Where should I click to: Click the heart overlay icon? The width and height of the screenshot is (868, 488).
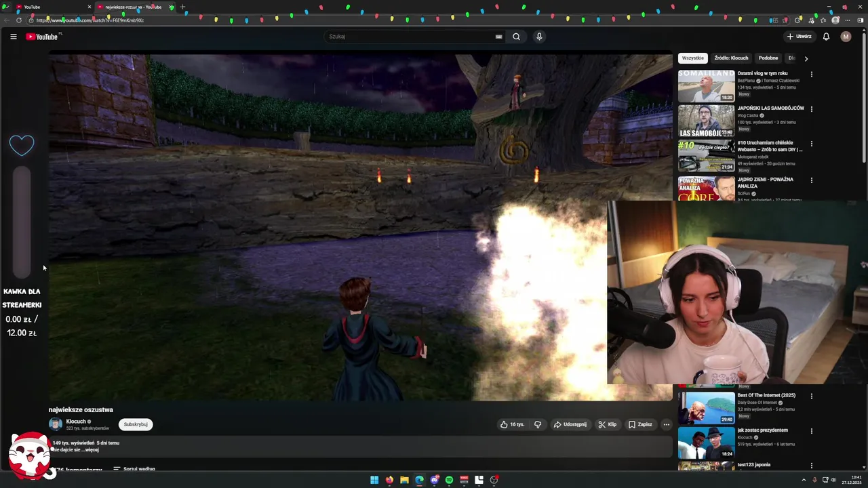(22, 144)
